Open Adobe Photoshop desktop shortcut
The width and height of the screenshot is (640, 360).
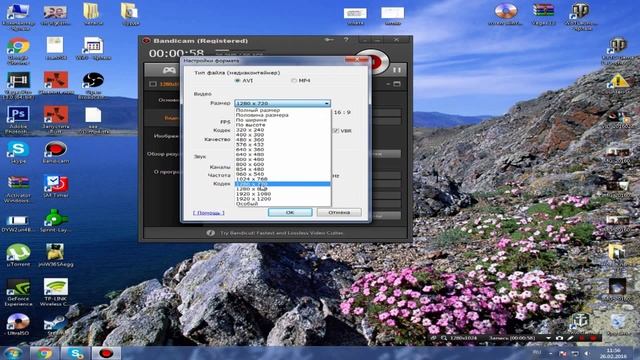(18, 120)
